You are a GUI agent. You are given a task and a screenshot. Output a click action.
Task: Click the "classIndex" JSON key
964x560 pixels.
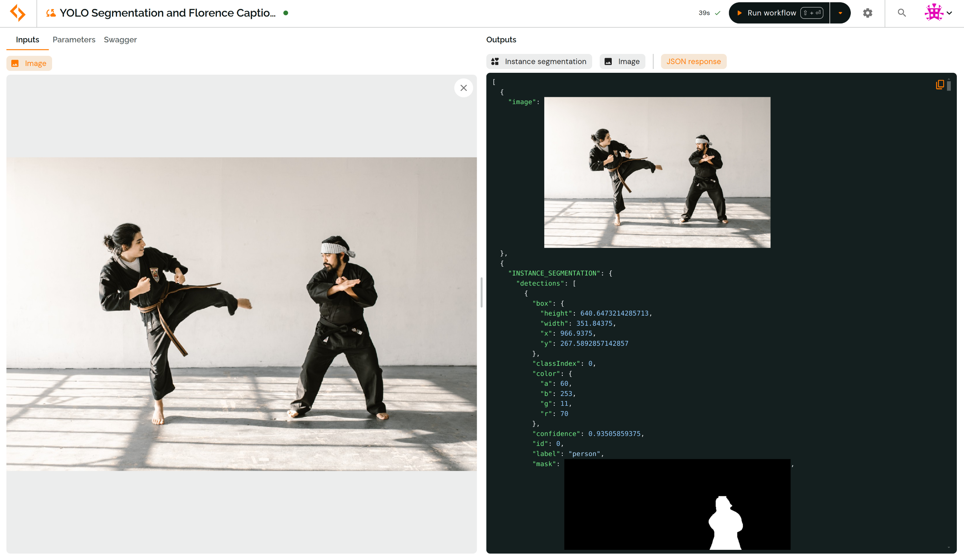(556, 364)
